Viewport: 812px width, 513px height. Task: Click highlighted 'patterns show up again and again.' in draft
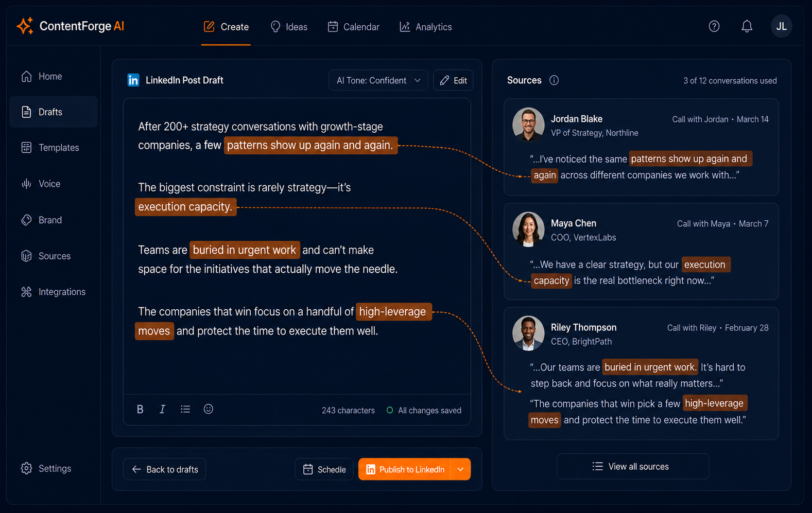pyautogui.click(x=310, y=145)
